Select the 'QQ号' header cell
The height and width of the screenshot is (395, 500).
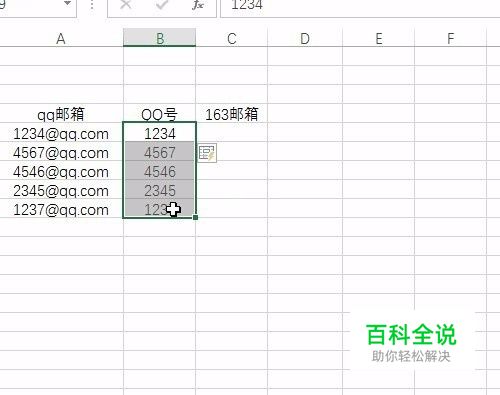[x=159, y=114]
